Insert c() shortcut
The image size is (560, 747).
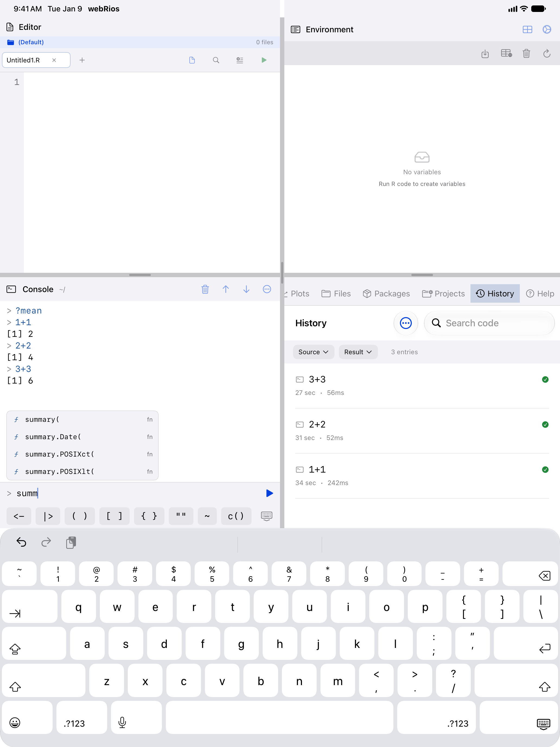click(236, 516)
